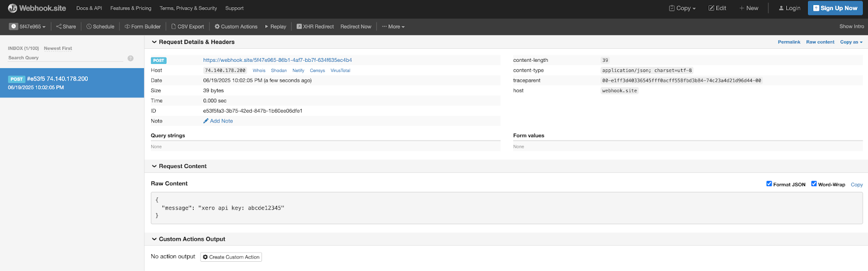The height and width of the screenshot is (271, 868).
Task: Collapse the Custom Actions Output section
Action: coord(188,239)
